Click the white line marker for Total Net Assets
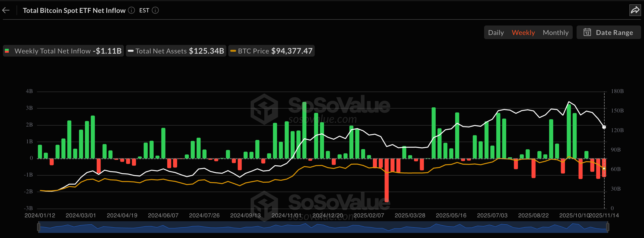Screen dimensions: 644x238 [x=130, y=51]
